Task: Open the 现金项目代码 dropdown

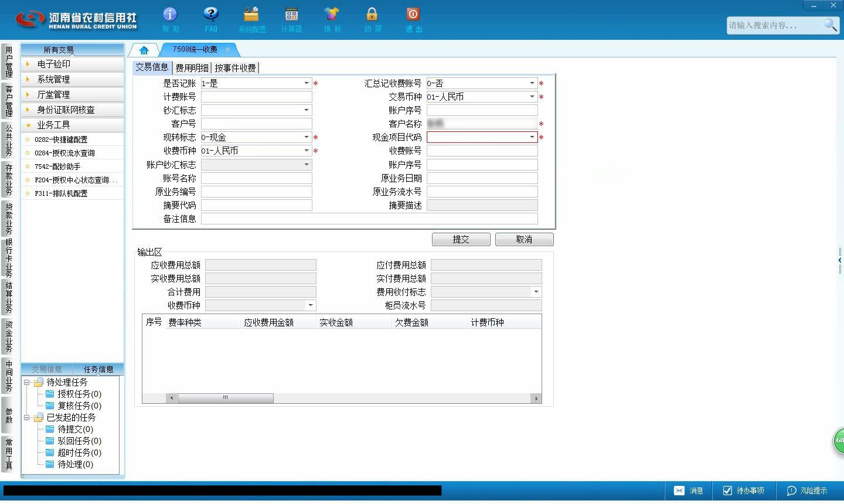Action: pos(532,137)
